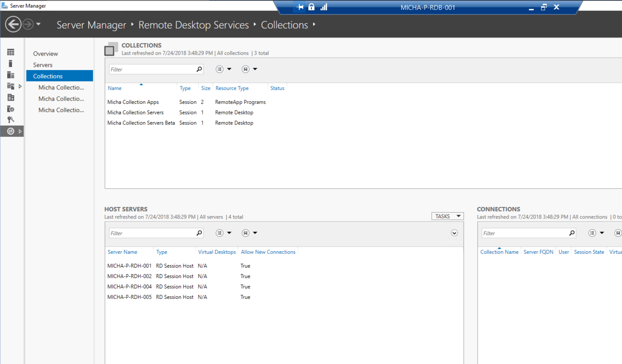This screenshot has width=622, height=364.
Task: Click Collections save query icon
Action: coord(246,69)
